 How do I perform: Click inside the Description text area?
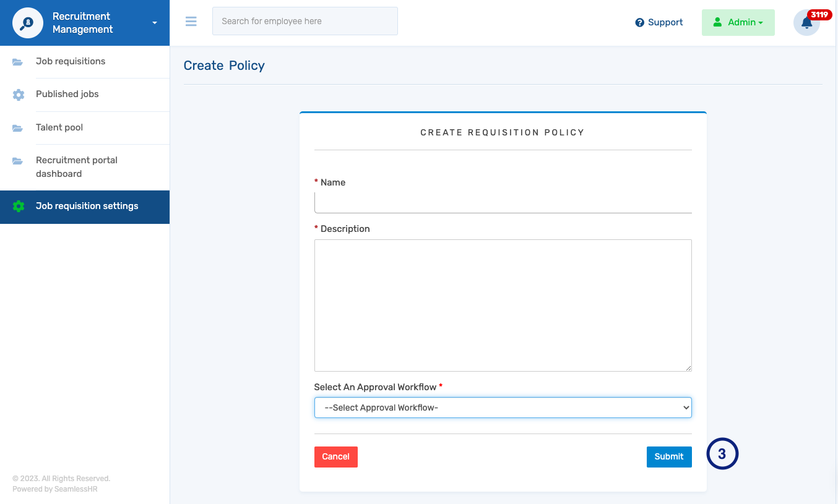[503, 305]
